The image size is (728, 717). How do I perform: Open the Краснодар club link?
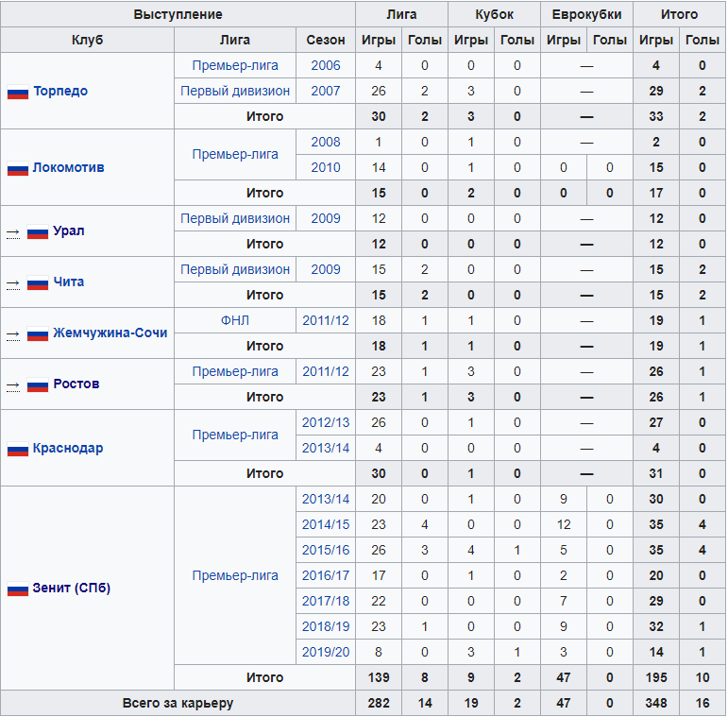[68, 448]
